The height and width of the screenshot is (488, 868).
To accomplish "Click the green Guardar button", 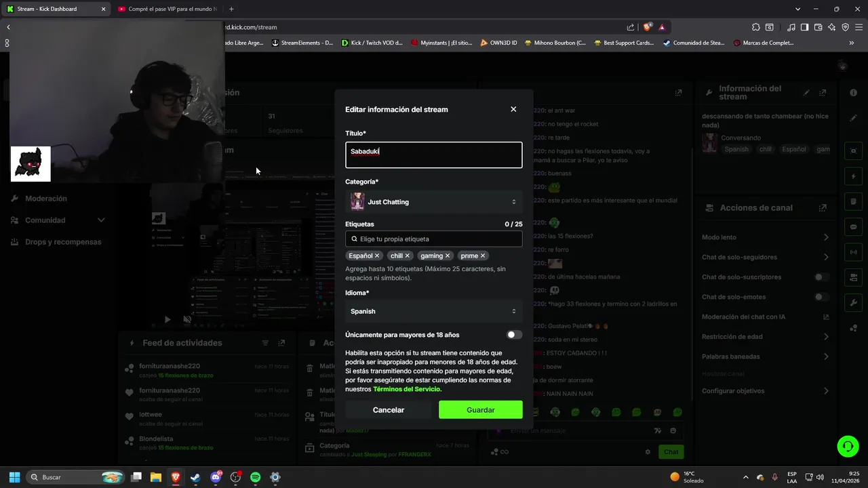I will pyautogui.click(x=480, y=409).
